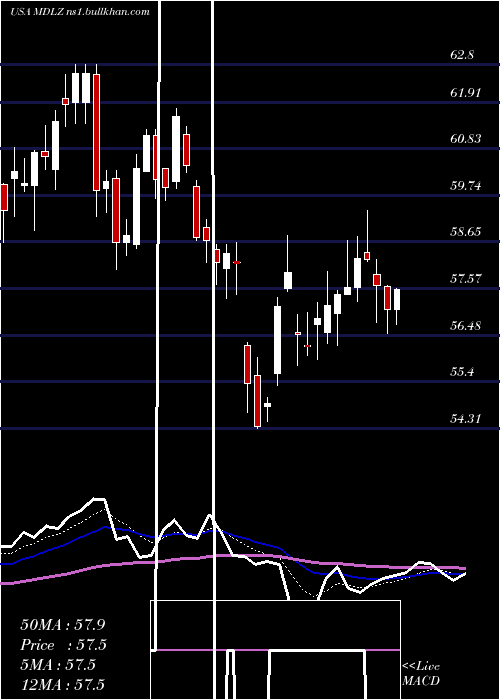
Task: Select the 59.74 price level label
Action: pyautogui.click(x=466, y=186)
